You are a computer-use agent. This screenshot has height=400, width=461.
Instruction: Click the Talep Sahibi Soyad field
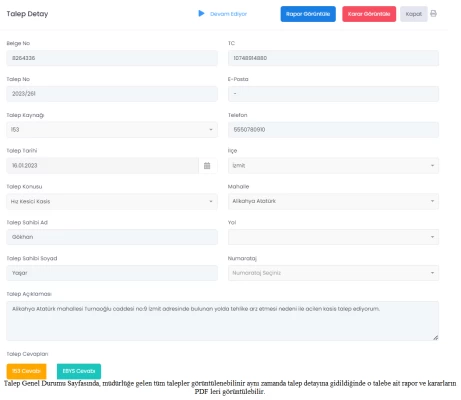click(112, 273)
